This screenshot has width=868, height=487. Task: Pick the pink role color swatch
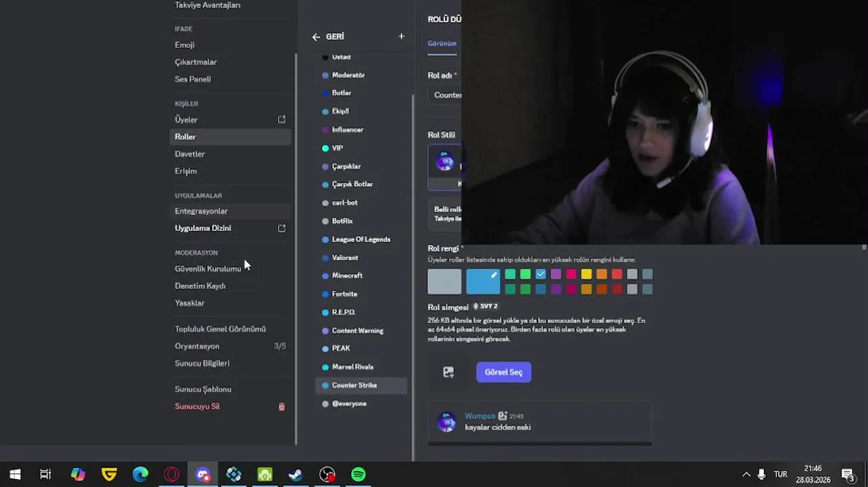pyautogui.click(x=571, y=274)
